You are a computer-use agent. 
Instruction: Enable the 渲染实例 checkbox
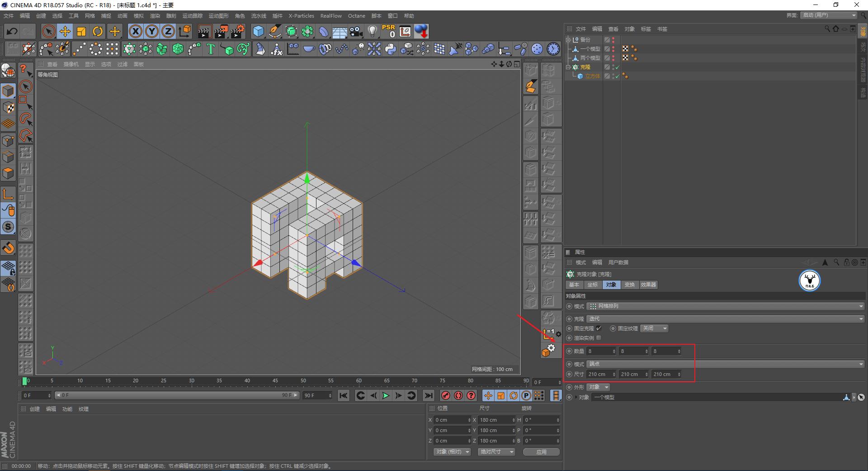(599, 338)
